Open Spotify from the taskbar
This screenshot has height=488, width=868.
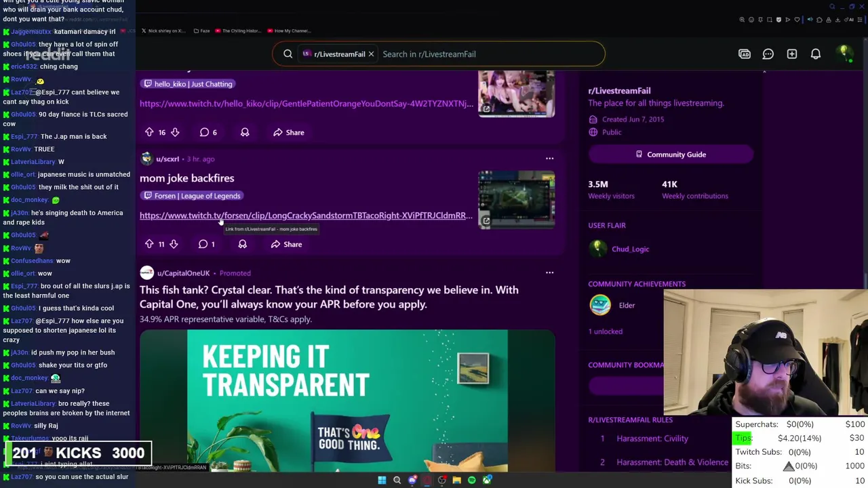click(471, 480)
